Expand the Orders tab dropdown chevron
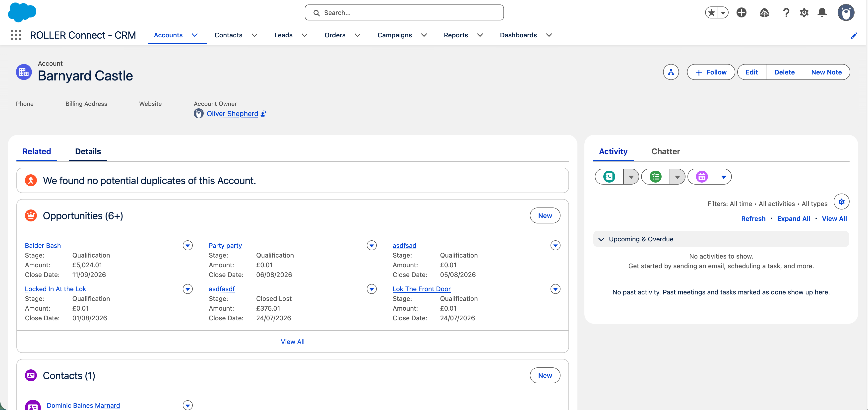 358,35
